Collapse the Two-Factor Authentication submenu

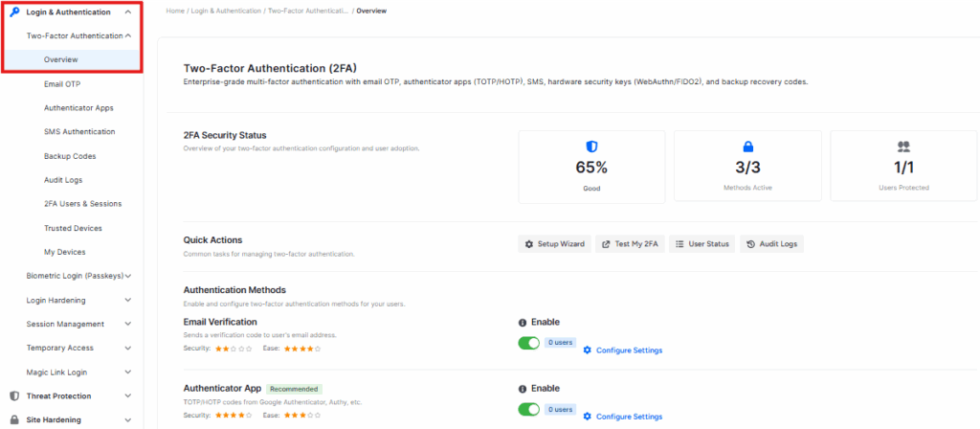coord(127,35)
